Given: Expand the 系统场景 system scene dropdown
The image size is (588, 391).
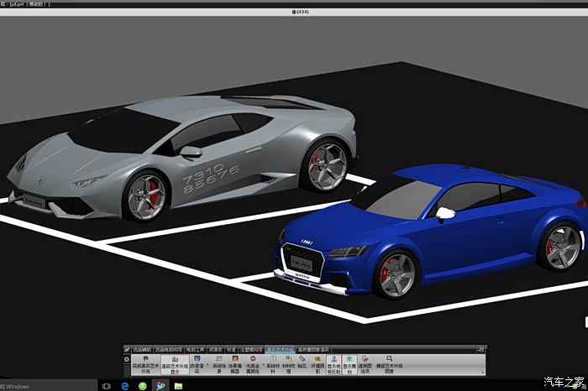Looking at the screenshot, I should 218,359.
